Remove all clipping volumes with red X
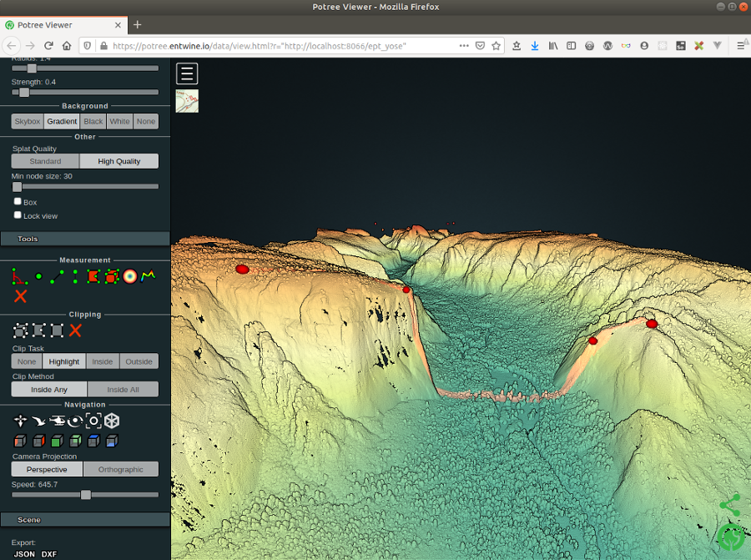 tap(74, 330)
